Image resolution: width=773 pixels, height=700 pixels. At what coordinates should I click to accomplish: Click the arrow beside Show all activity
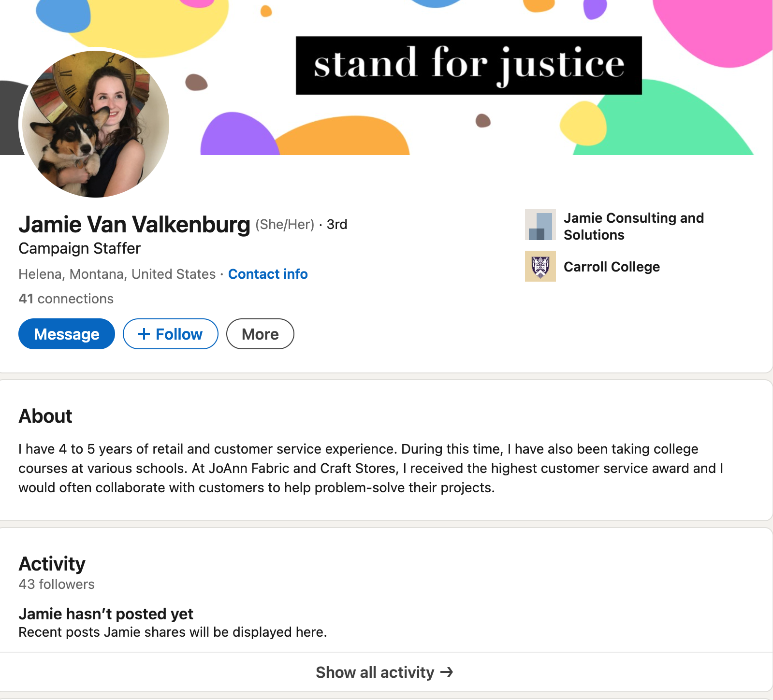447,672
